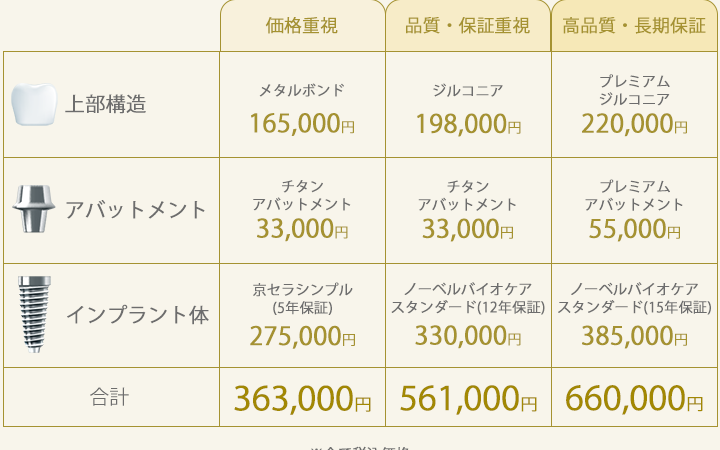Click the アバットメント row label
The image size is (720, 450).
click(x=135, y=210)
